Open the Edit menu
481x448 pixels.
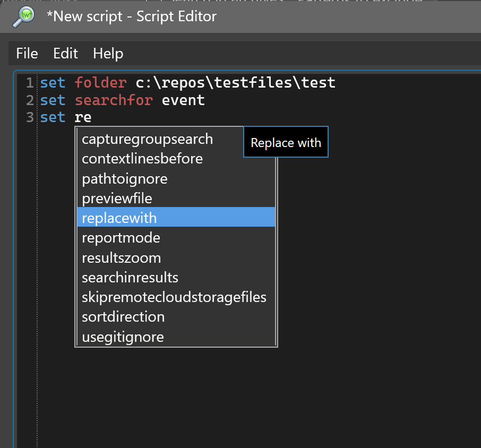point(65,54)
